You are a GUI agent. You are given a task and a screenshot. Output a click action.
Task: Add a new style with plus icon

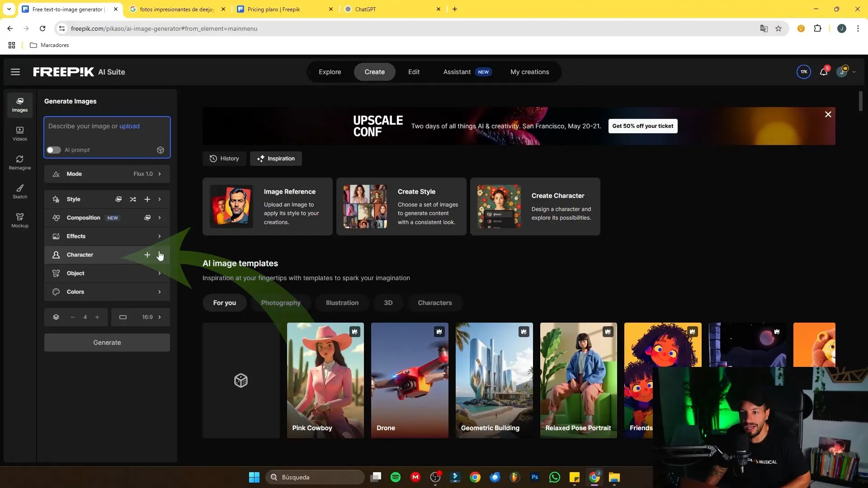[147, 199]
